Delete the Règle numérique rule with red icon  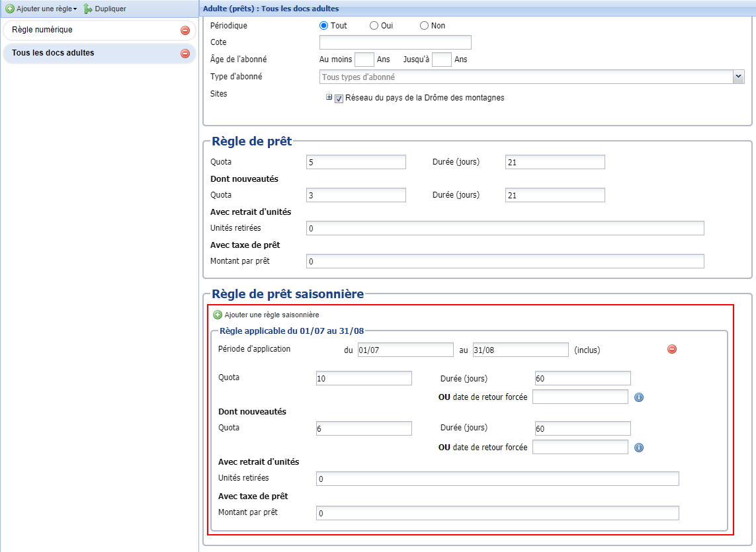(185, 30)
